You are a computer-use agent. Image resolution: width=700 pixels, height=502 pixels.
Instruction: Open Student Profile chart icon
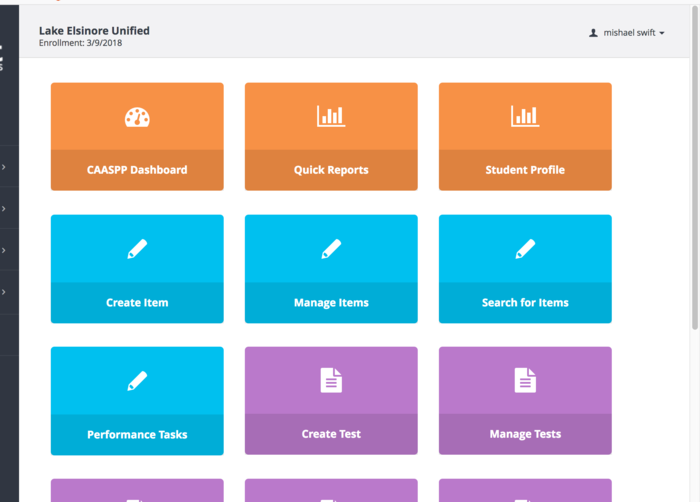coord(525,117)
